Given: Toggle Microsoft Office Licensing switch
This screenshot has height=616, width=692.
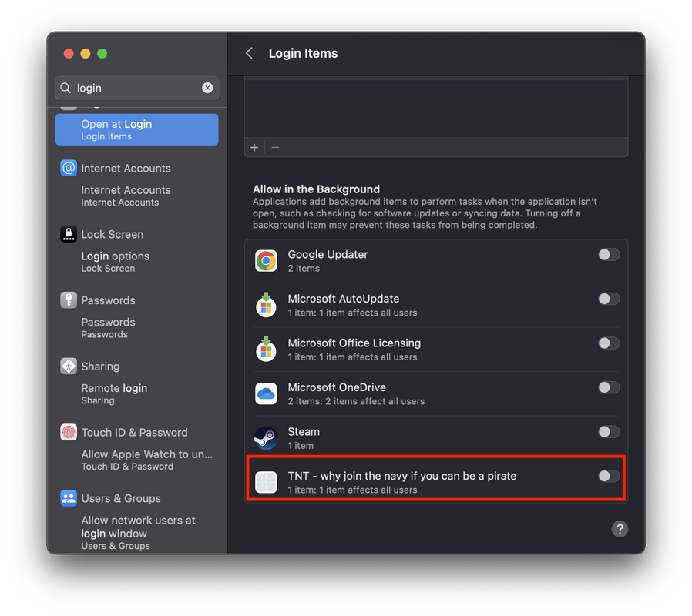Looking at the screenshot, I should tap(609, 343).
